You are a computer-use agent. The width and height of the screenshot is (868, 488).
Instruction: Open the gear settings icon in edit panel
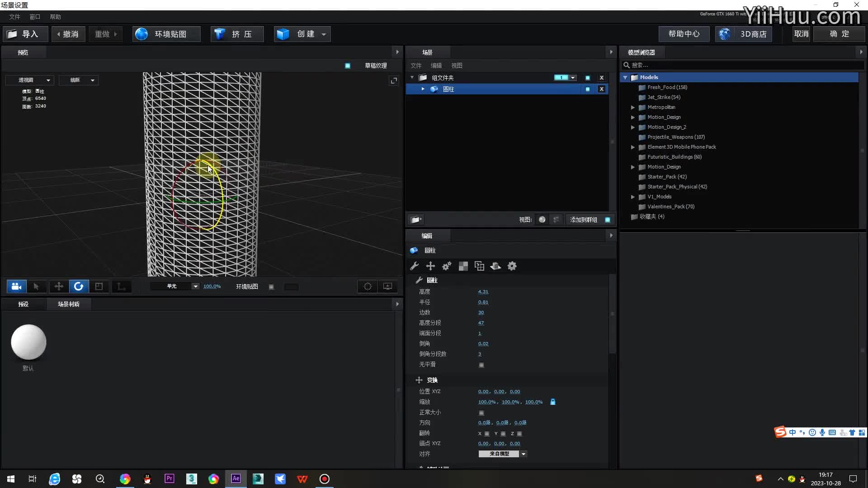[512, 266]
